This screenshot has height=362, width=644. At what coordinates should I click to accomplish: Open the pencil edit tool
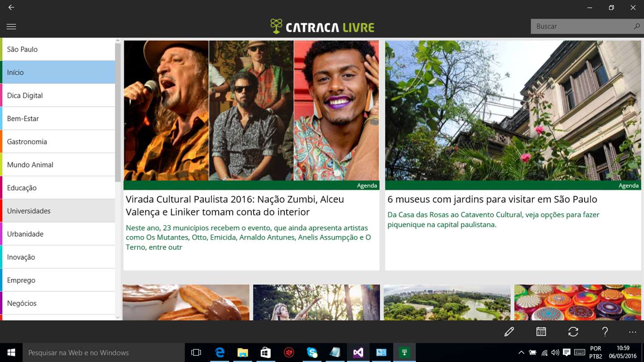[x=509, y=332]
